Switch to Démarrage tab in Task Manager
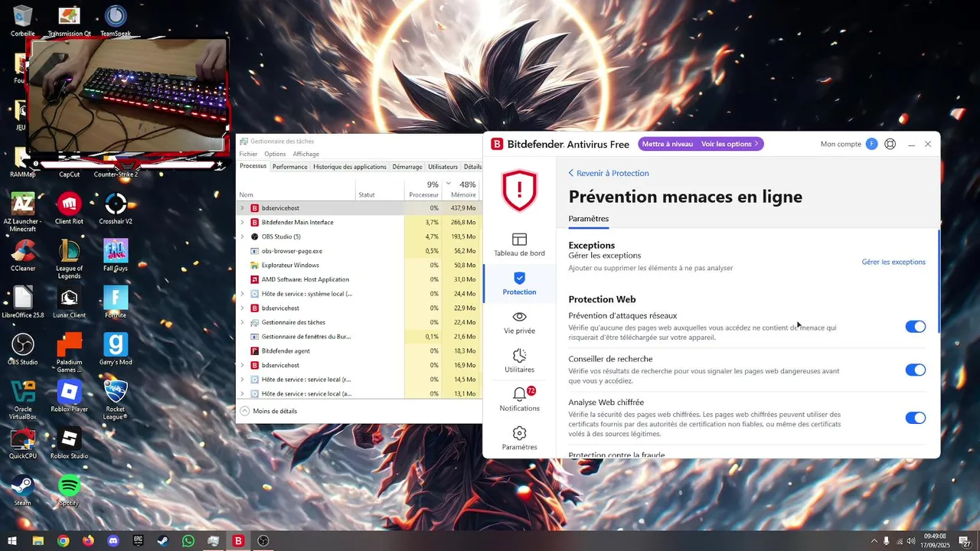 [x=407, y=167]
